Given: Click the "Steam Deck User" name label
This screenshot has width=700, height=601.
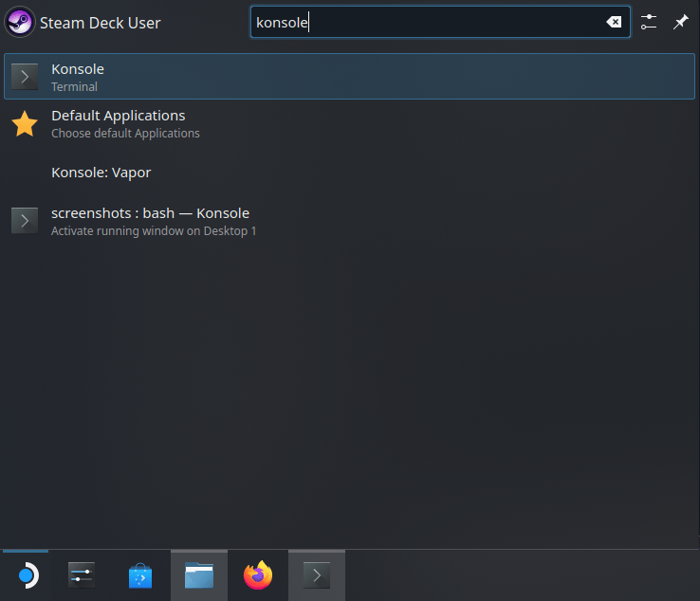Looking at the screenshot, I should [100, 23].
